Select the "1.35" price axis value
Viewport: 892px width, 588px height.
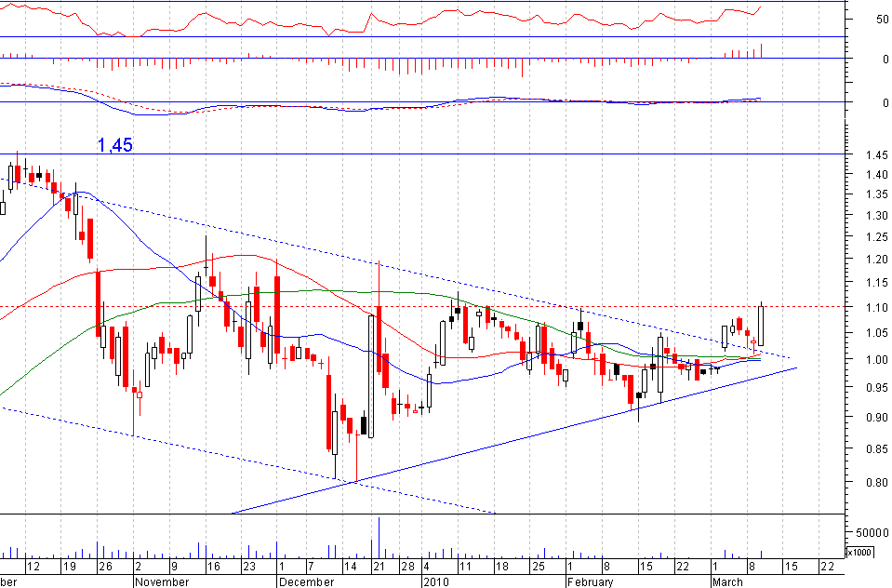tap(876, 194)
